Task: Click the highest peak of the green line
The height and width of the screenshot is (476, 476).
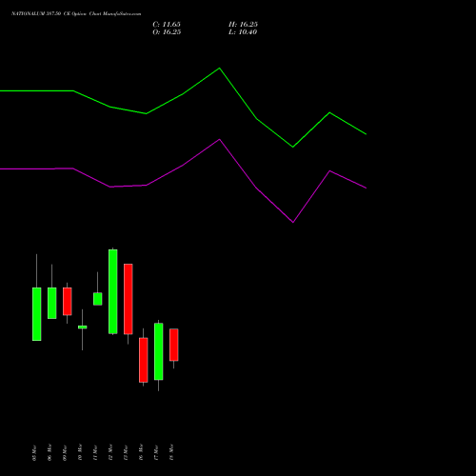Action: click(220, 68)
